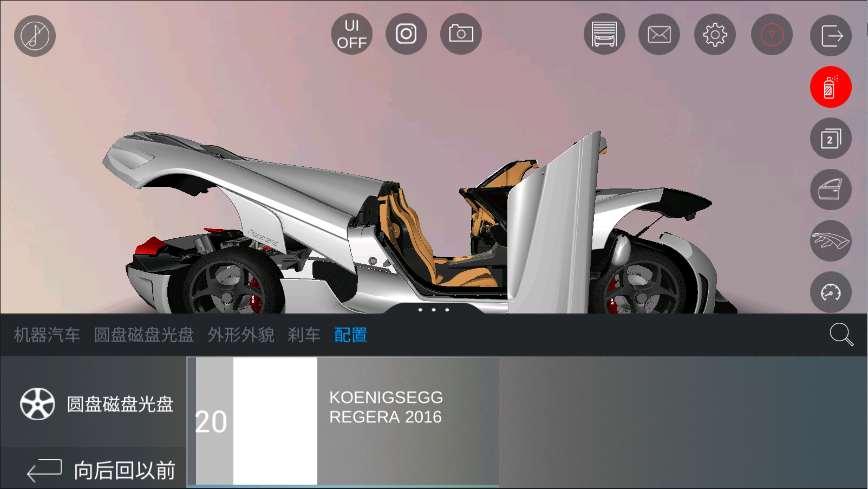This screenshot has width=868, height=489.
Task: Turn the interface off with UI OFF
Action: pos(352,34)
